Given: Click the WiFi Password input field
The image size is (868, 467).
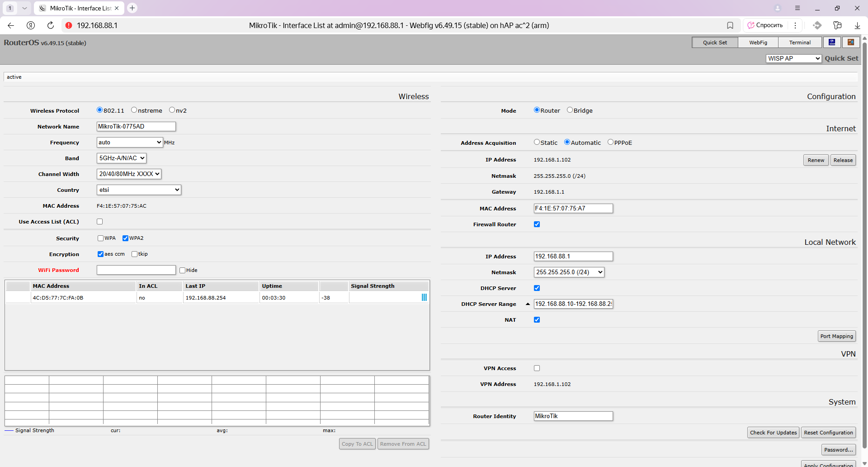Looking at the screenshot, I should [x=136, y=270].
